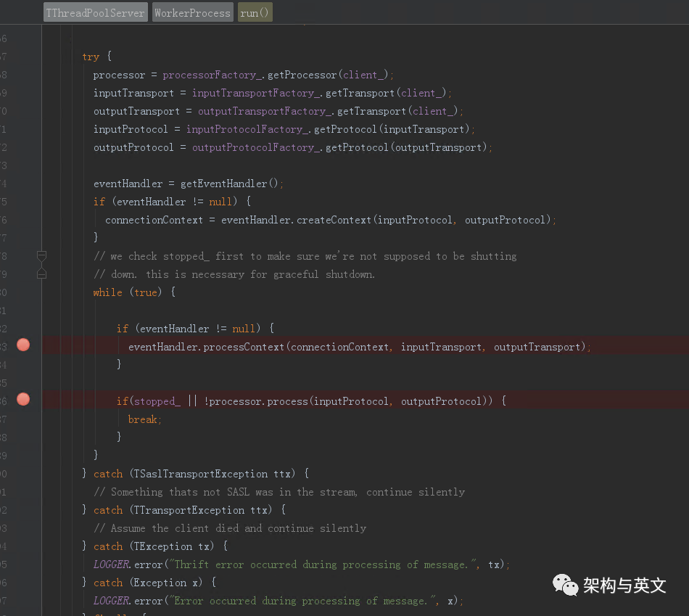The image size is (689, 616).
Task: Click comment 'Something thats not SASL'
Action: point(279,492)
